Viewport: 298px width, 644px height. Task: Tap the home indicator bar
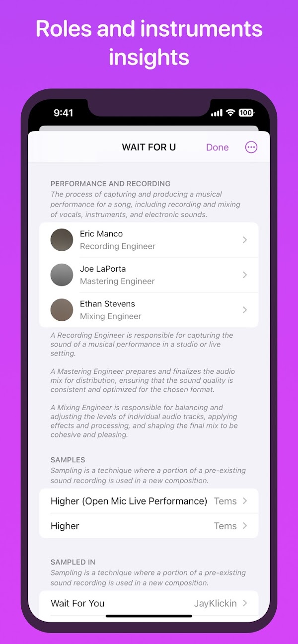point(149,616)
